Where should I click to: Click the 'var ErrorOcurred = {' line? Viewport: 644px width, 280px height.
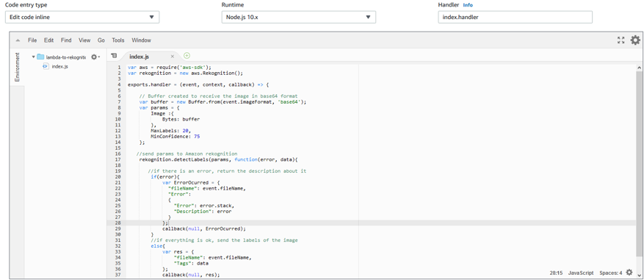(191, 182)
